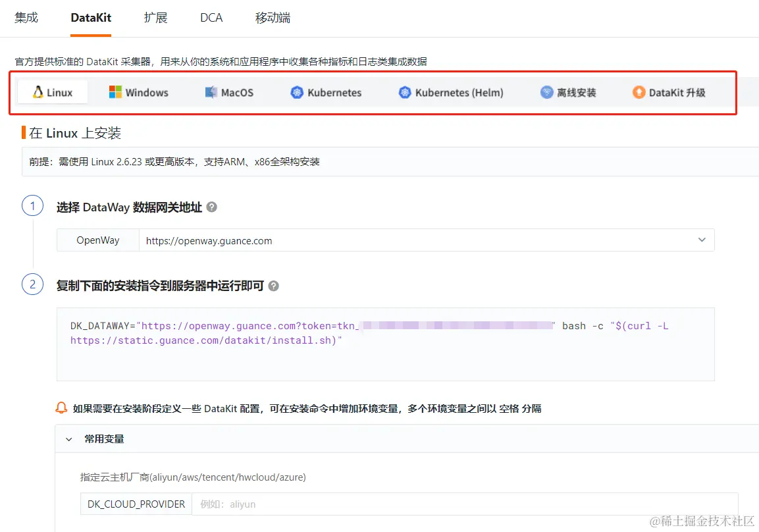This screenshot has height=532, width=759.
Task: Click the offline install (离线安装) icon
Action: pyautogui.click(x=546, y=92)
